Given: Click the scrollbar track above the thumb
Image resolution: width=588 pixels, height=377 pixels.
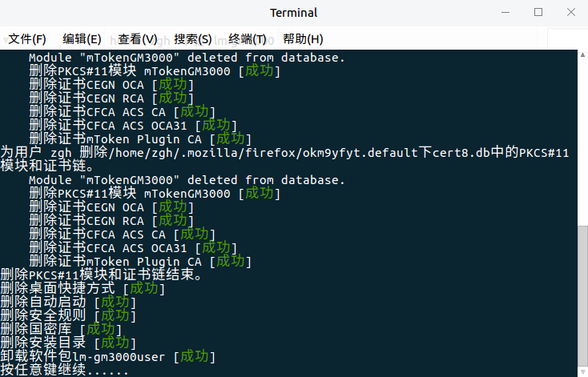Looking at the screenshot, I should pos(582,142).
